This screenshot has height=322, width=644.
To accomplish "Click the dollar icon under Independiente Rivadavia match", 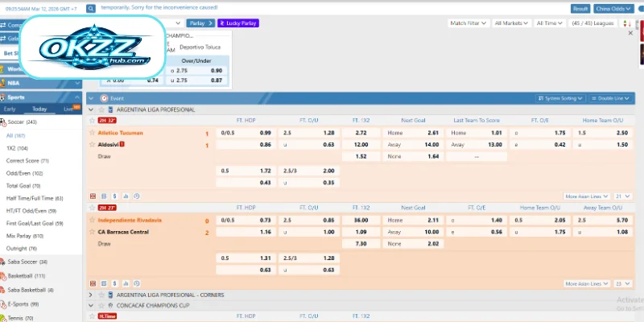I will [x=115, y=284].
